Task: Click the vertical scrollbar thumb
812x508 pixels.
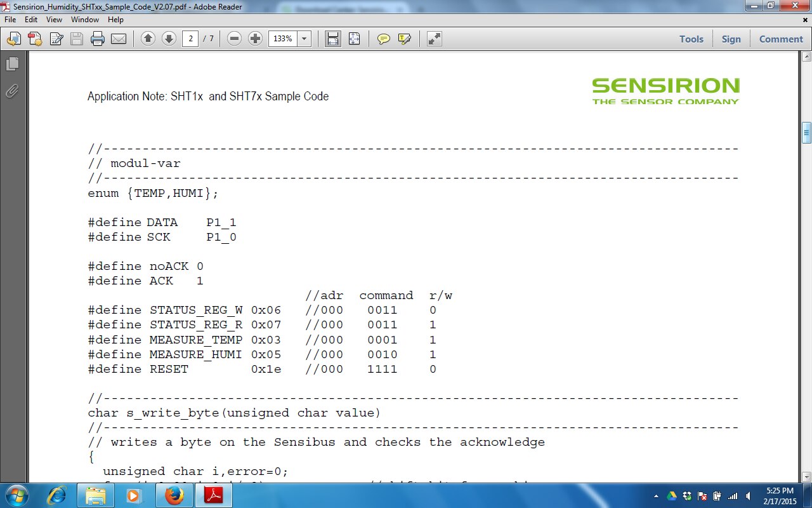Action: [x=807, y=133]
